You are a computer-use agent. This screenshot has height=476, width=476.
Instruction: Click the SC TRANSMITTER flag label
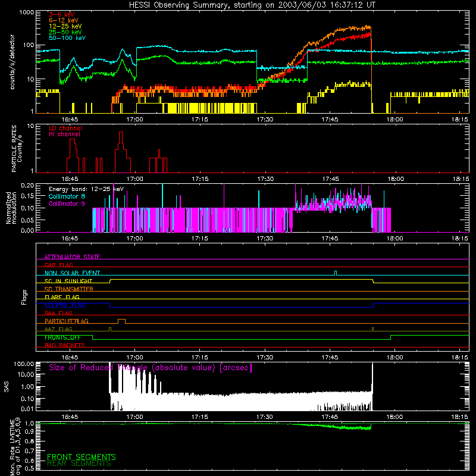coord(69,289)
